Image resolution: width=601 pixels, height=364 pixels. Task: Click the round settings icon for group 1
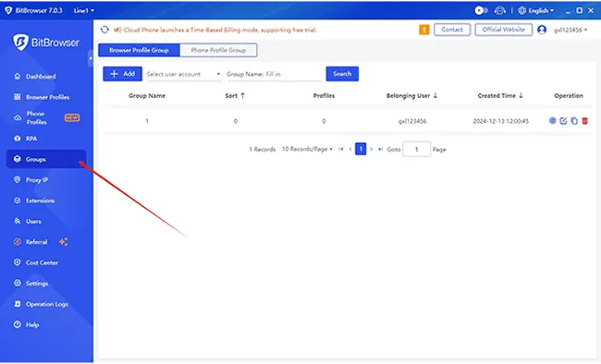pyautogui.click(x=552, y=121)
